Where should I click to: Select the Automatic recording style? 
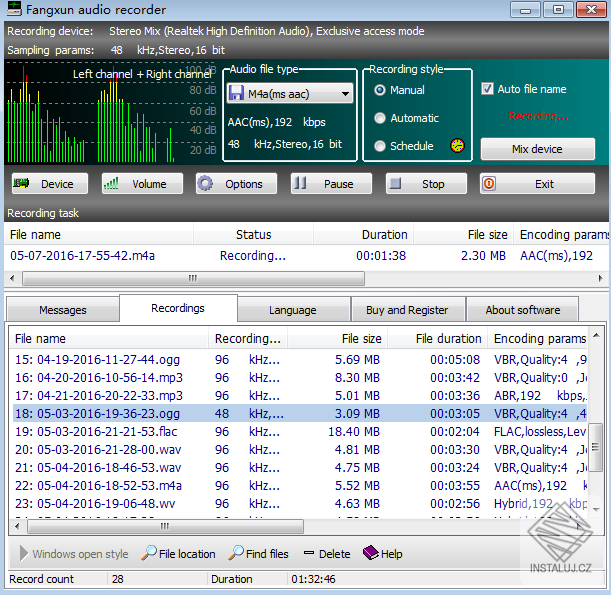[380, 118]
